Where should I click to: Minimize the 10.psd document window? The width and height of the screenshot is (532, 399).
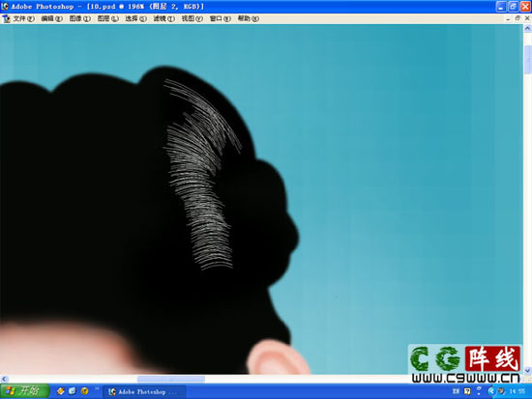pos(508,19)
